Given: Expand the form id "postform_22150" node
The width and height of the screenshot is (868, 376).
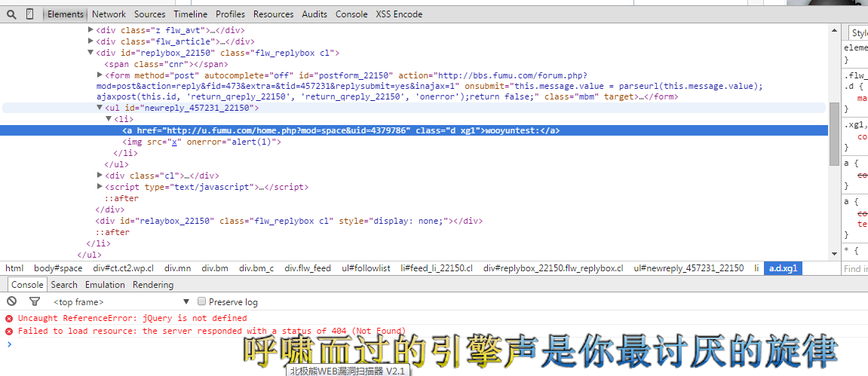Looking at the screenshot, I should coord(100,75).
